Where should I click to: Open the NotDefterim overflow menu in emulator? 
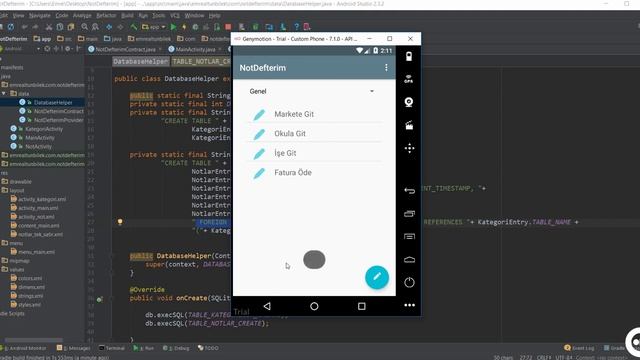(386, 68)
